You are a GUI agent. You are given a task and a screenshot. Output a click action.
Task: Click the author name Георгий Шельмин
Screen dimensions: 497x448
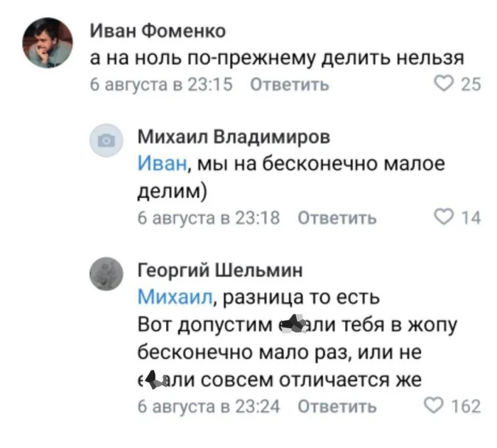tap(219, 271)
